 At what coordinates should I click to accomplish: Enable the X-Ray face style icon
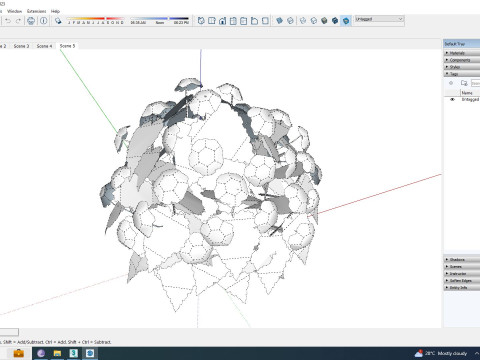pos(280,21)
